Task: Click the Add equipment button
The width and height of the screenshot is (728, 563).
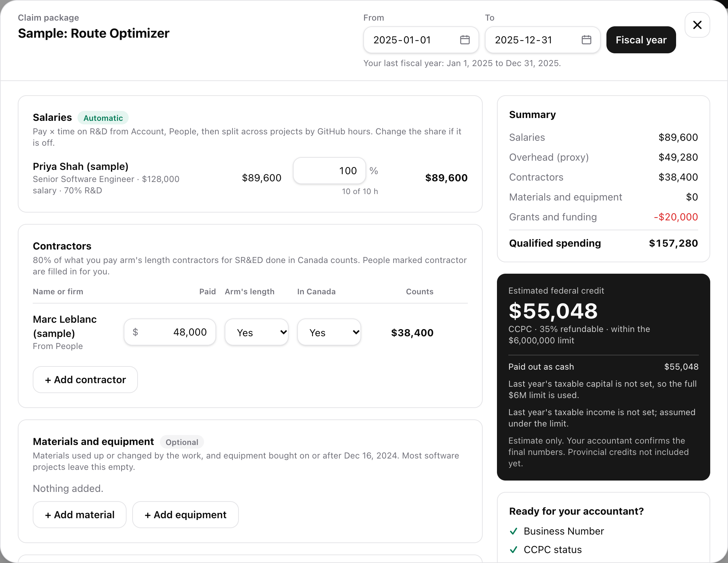Action: (185, 515)
